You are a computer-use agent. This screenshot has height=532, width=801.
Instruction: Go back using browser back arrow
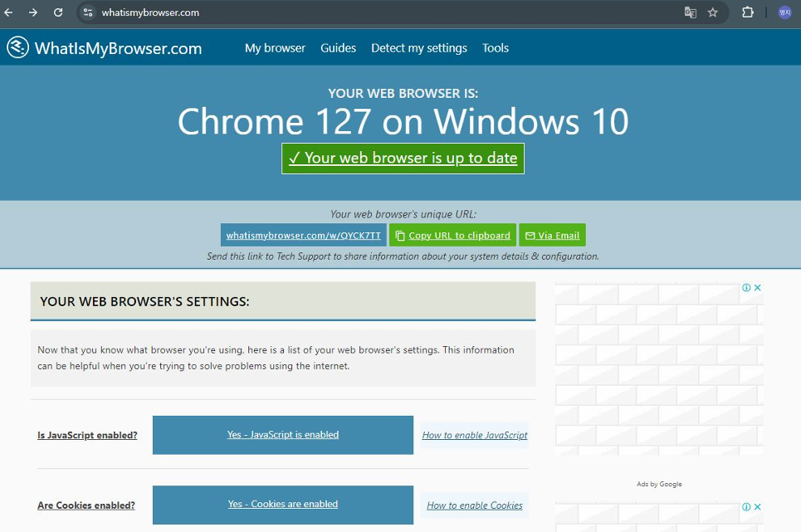pyautogui.click(x=8, y=12)
